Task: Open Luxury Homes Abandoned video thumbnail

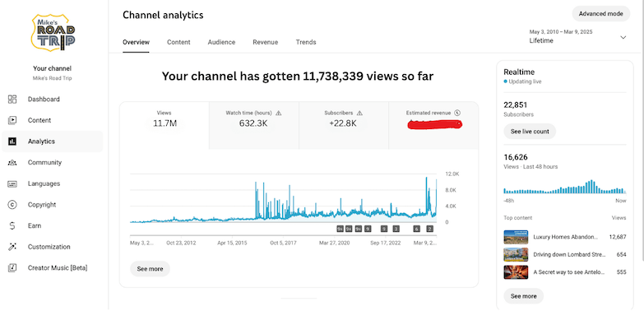Action: click(x=516, y=237)
